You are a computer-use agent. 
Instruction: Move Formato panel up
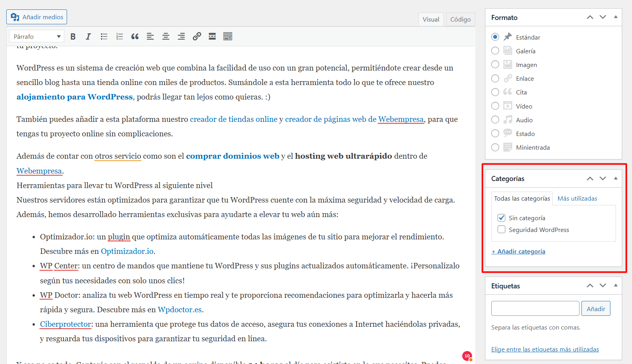point(590,17)
